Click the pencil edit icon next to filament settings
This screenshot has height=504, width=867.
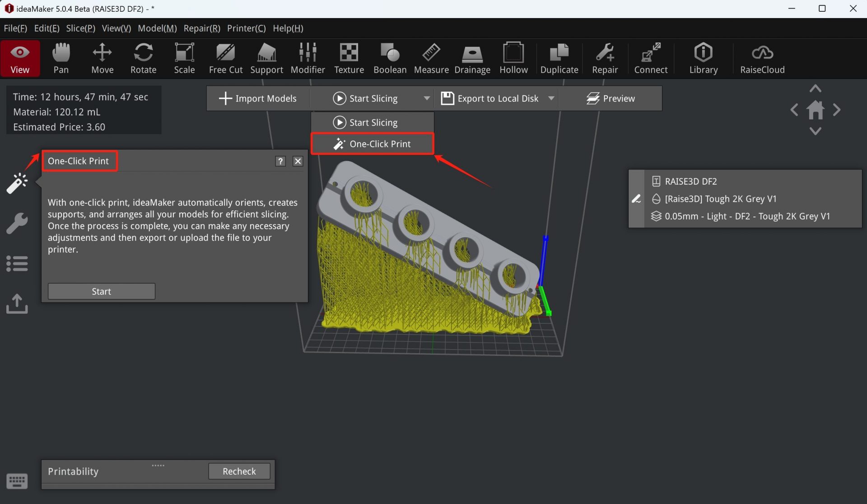[637, 199]
